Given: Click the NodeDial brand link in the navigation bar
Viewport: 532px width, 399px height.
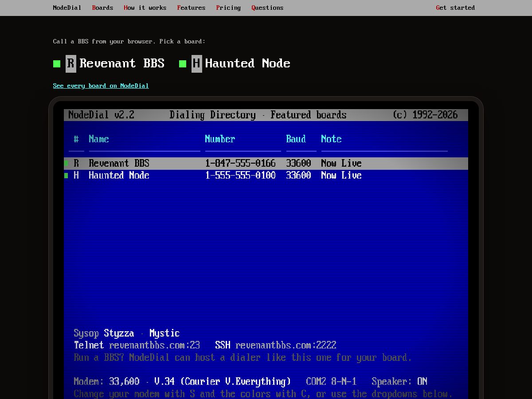Looking at the screenshot, I should [67, 8].
